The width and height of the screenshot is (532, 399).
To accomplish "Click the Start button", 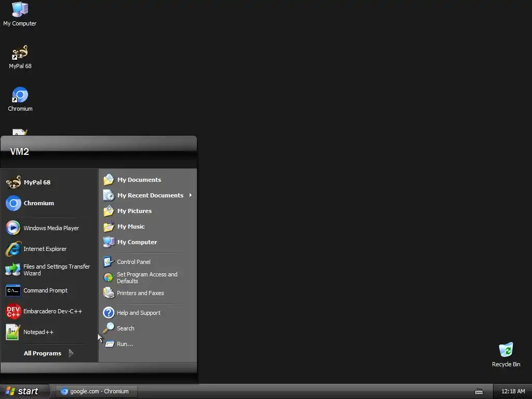I will (x=24, y=391).
